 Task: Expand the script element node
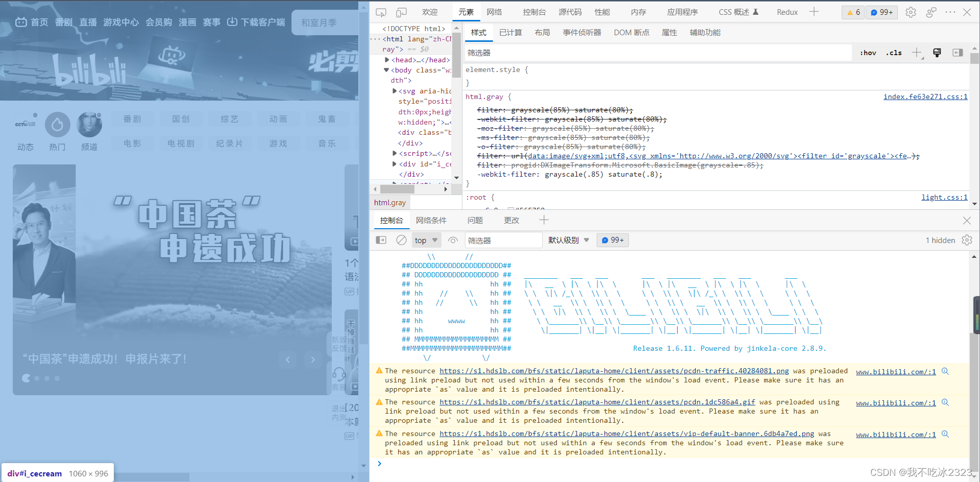395,153
